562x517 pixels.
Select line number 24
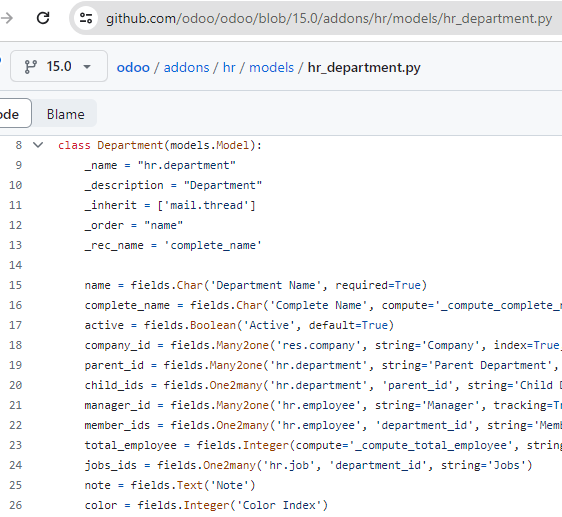point(15,465)
